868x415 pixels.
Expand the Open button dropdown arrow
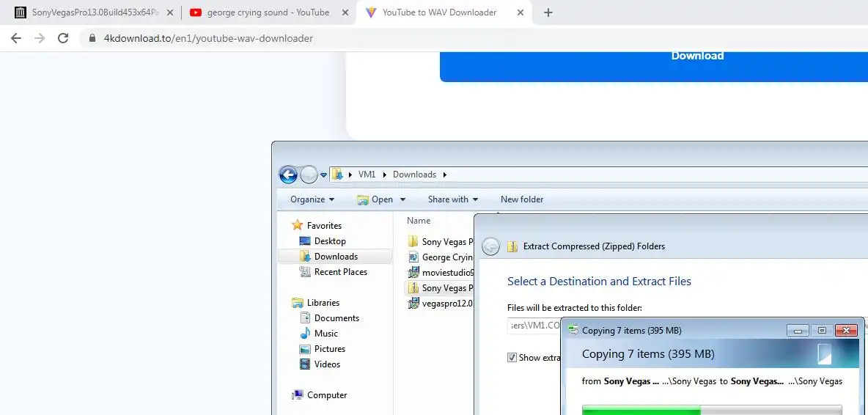click(x=403, y=199)
